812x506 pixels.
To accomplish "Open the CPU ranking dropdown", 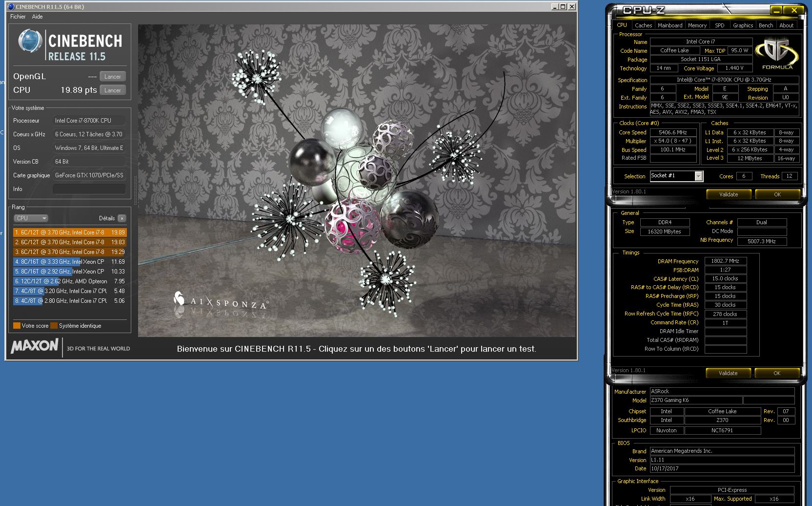I will (x=31, y=218).
